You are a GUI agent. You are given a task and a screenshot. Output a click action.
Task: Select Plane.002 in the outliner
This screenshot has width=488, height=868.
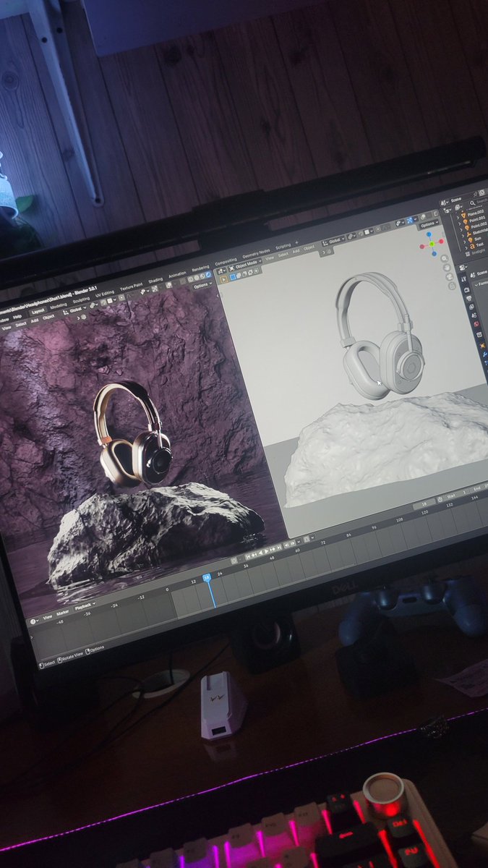point(476,211)
